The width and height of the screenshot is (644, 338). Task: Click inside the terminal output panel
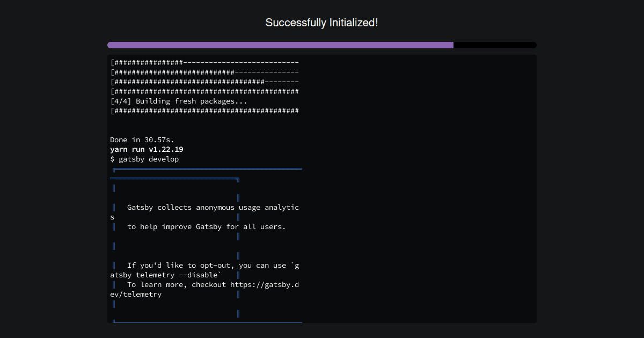(x=322, y=188)
